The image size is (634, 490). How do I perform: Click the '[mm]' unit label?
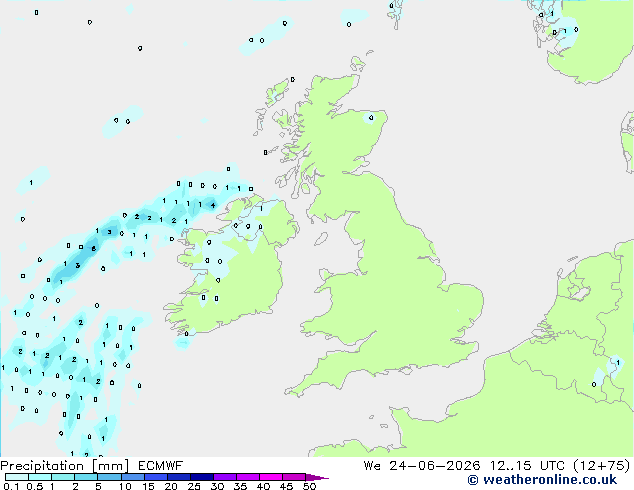point(111,466)
